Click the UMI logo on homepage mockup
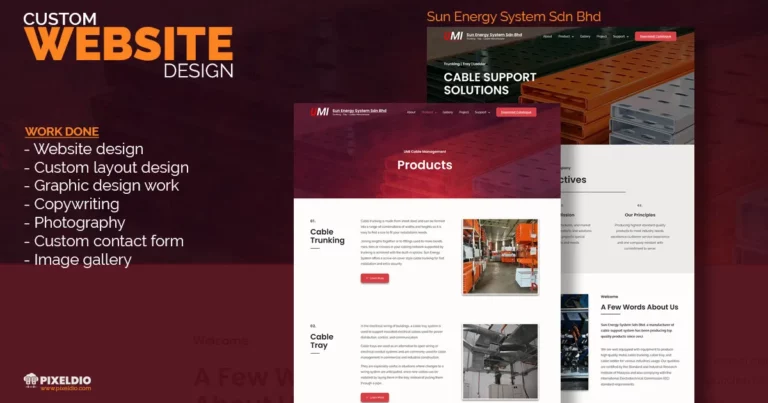The height and width of the screenshot is (403, 768). [x=454, y=36]
